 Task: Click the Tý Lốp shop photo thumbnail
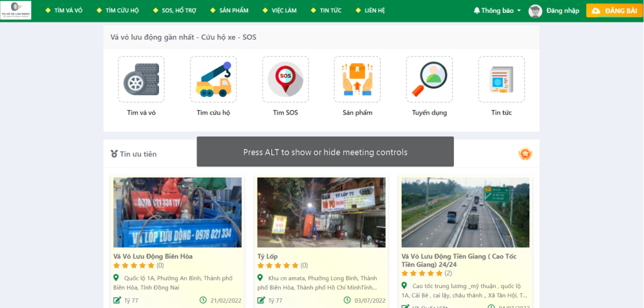pyautogui.click(x=321, y=212)
